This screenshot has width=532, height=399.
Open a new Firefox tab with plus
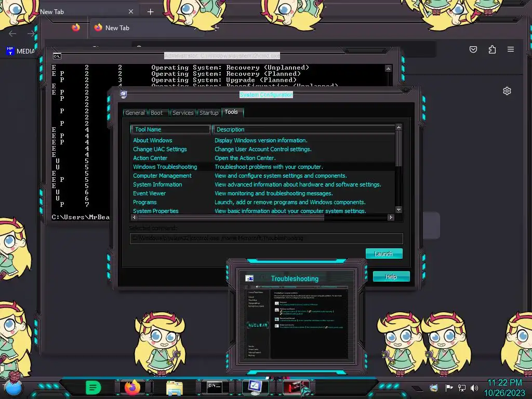point(150,12)
